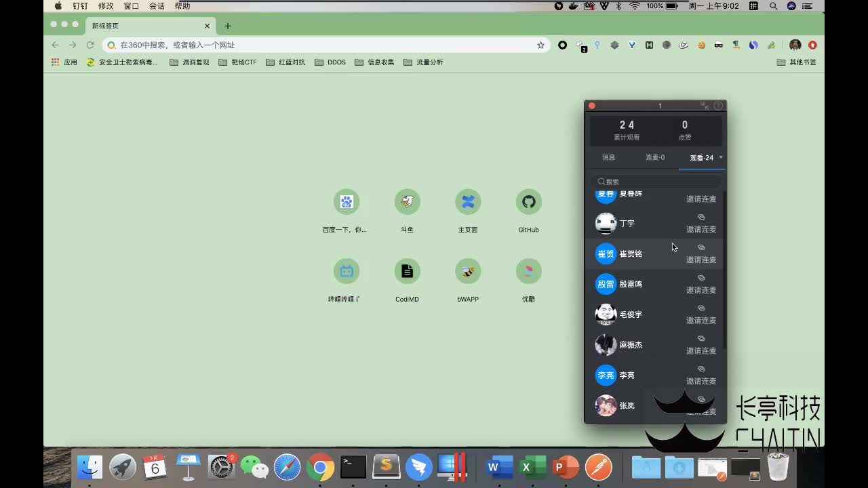Open the 钉钉 application menu
Screen dimensions: 868x488
pyautogui.click(x=80, y=6)
